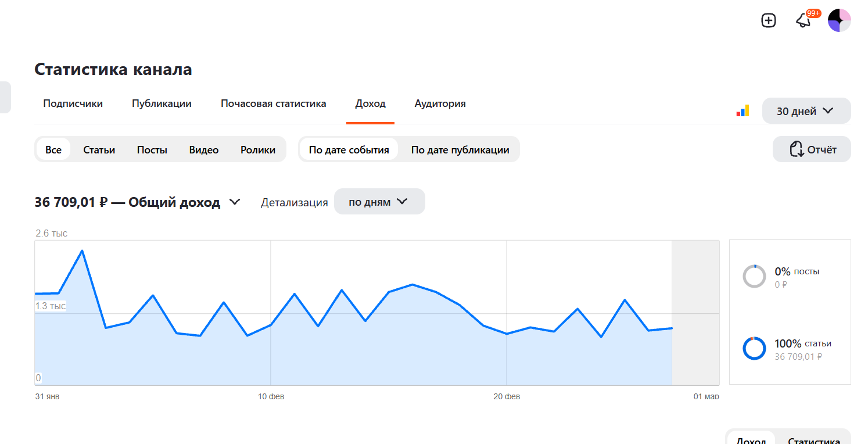Click the posts 0% donut chart icon
Viewport: 868px width, 444px height.
[754, 276]
